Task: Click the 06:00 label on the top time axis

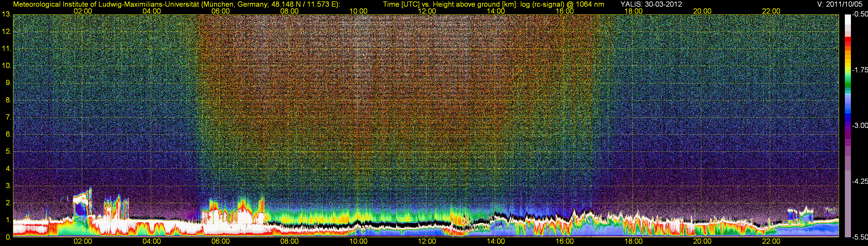Action: tap(220, 11)
